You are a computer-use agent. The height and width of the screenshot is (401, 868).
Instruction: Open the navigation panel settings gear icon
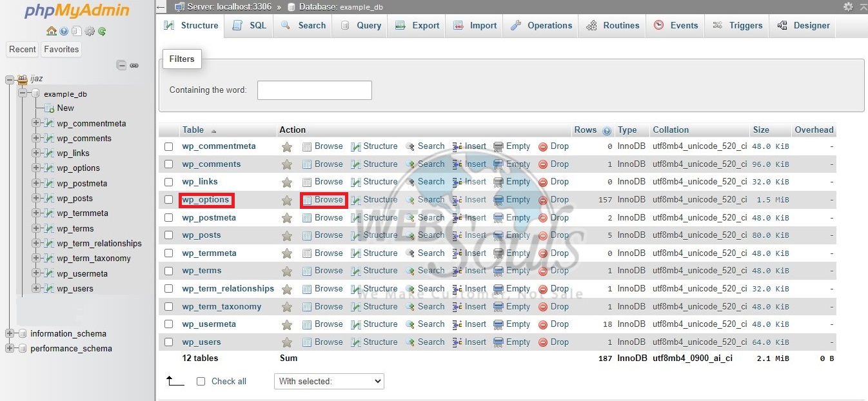pos(90,31)
